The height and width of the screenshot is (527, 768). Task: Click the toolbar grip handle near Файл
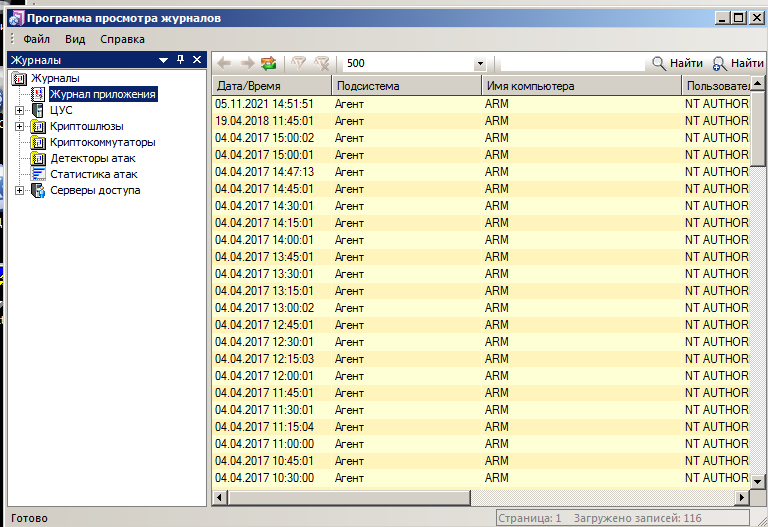[13, 39]
